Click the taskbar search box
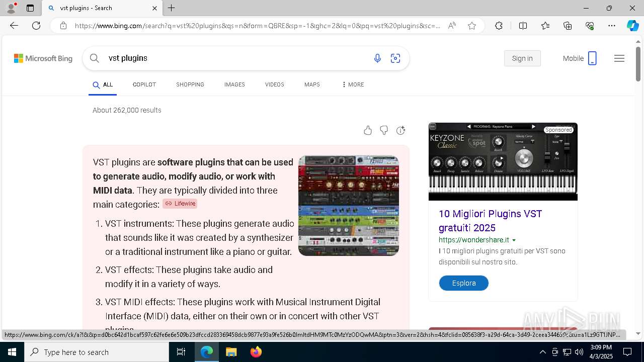This screenshot has width=644, height=362. point(97,352)
